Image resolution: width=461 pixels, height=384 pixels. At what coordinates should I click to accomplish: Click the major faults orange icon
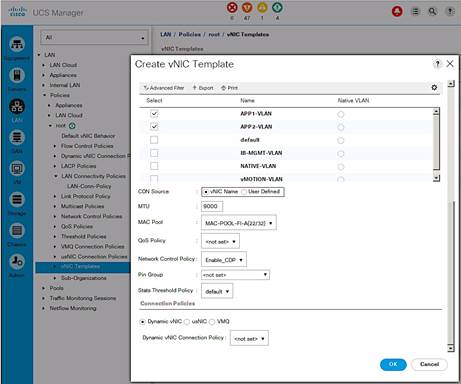coord(247,7)
